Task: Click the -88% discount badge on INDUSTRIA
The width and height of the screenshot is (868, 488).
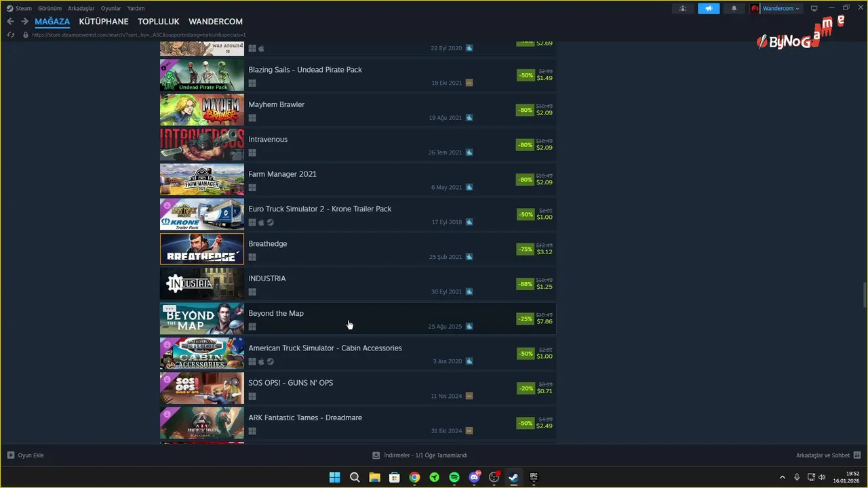Action: click(x=525, y=284)
